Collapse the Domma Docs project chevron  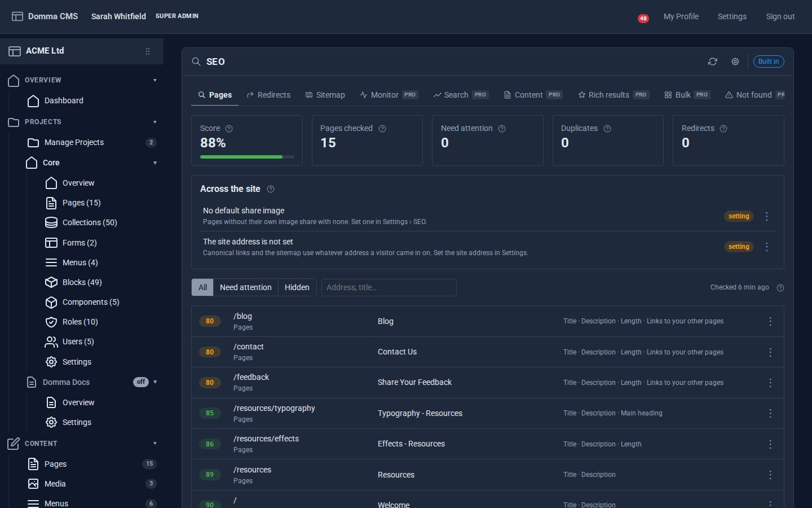(155, 382)
